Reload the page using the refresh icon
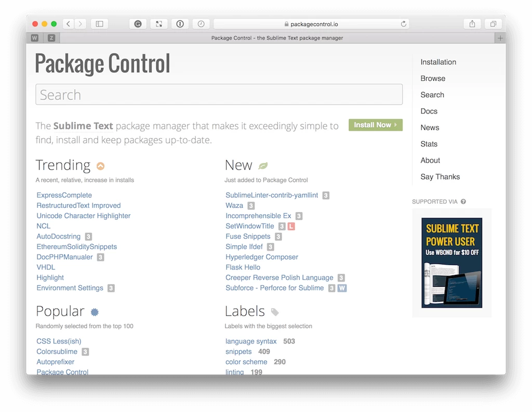Image resolution: width=532 pixels, height=412 pixels. click(403, 24)
